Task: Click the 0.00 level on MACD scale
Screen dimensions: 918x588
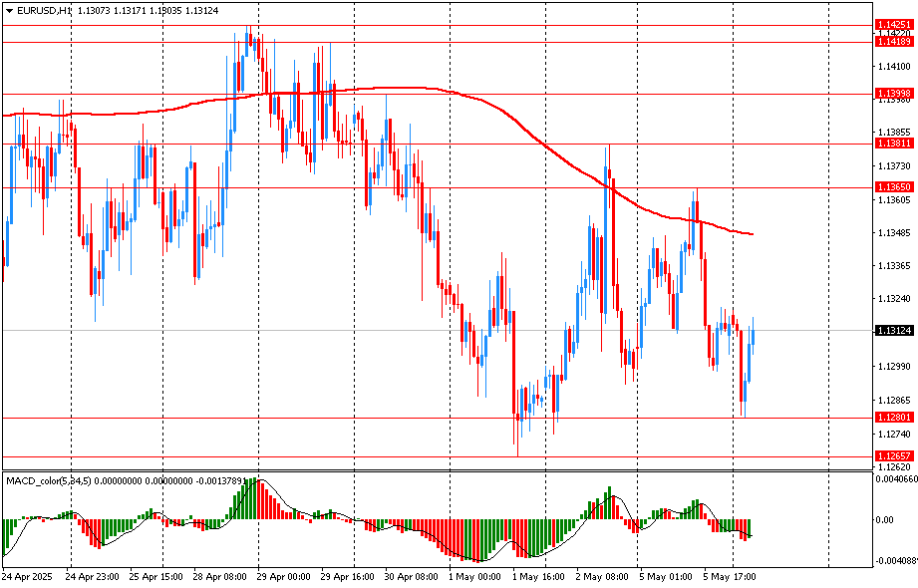Action: (x=884, y=520)
